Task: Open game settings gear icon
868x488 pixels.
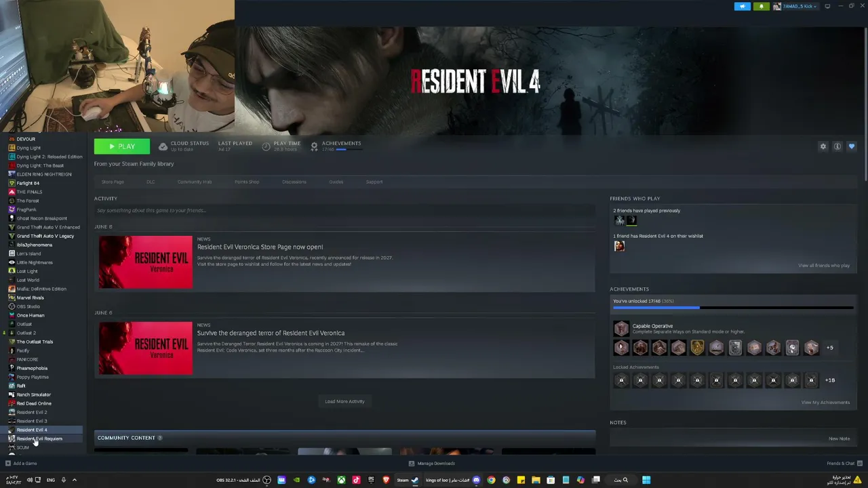Action: point(823,146)
